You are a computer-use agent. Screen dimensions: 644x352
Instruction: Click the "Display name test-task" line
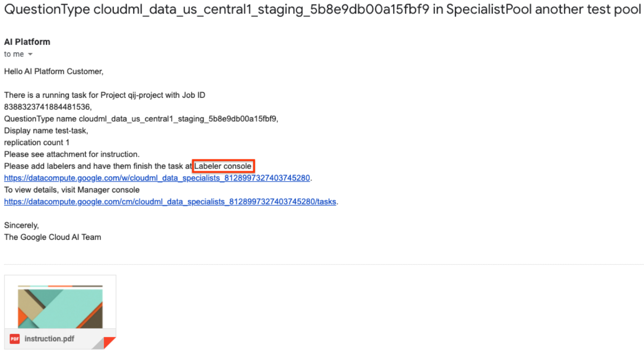click(46, 131)
